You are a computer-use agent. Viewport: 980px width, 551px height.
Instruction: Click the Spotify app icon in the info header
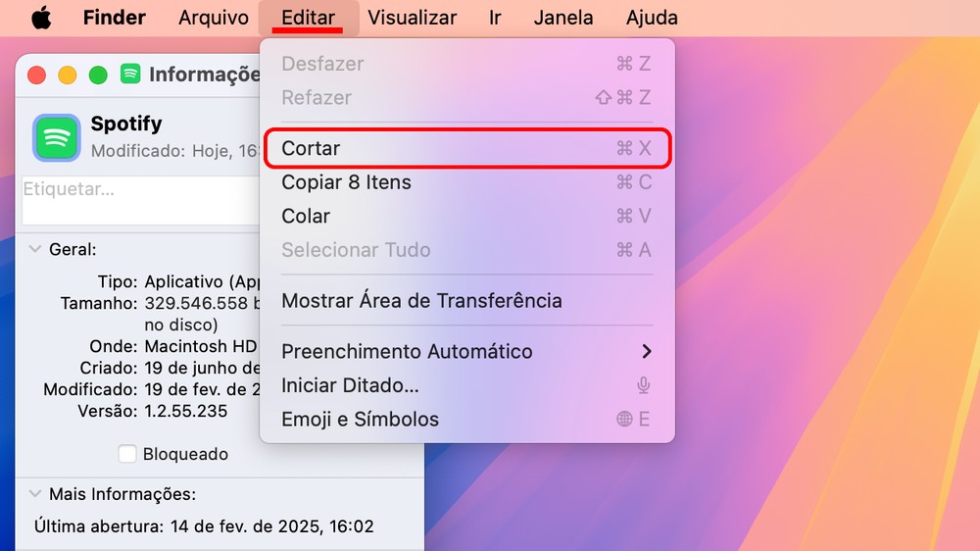[x=57, y=137]
